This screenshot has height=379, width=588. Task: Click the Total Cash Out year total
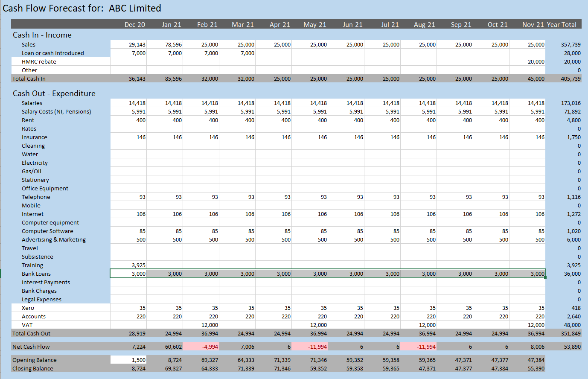564,333
